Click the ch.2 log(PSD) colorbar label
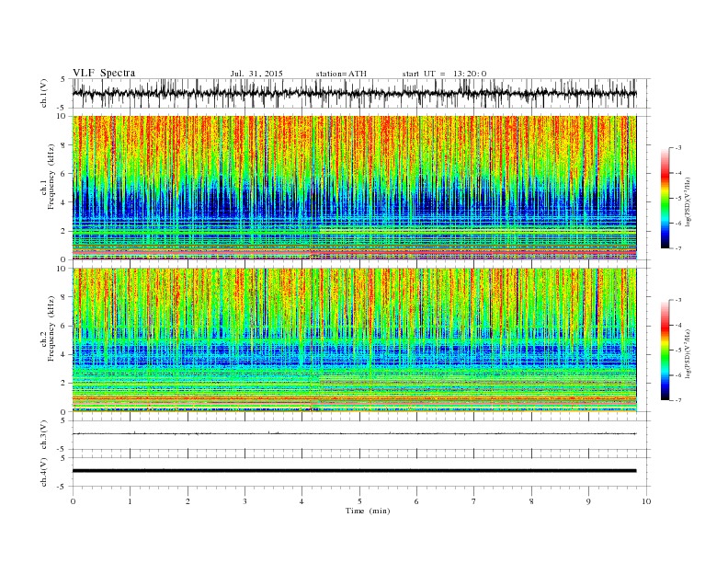 (x=688, y=353)
